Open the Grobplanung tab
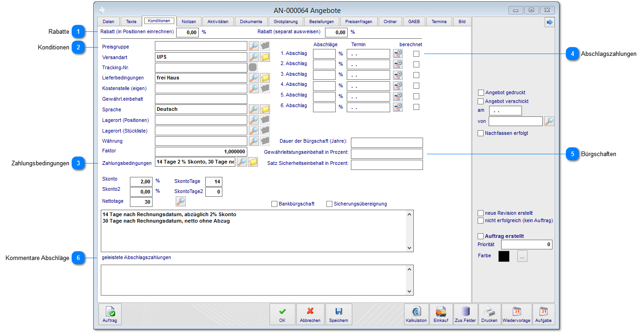Image resolution: width=644 pixels, height=333 pixels. tap(286, 21)
